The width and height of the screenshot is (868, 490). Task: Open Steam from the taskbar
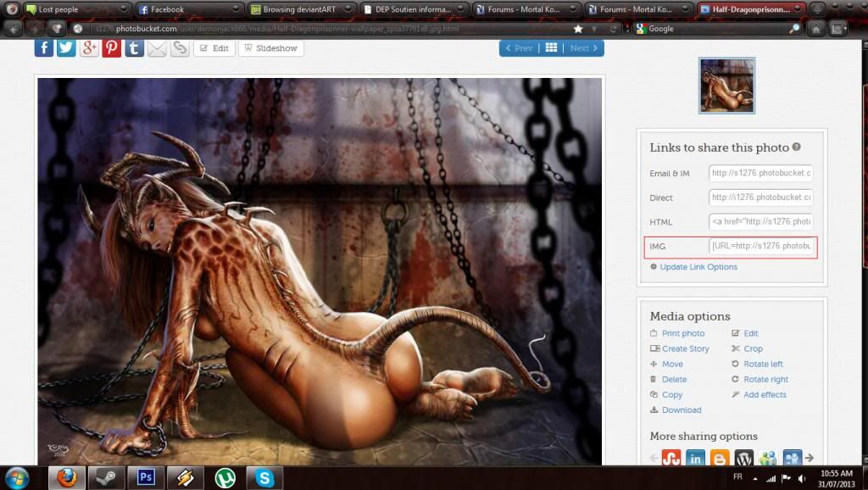click(x=106, y=478)
